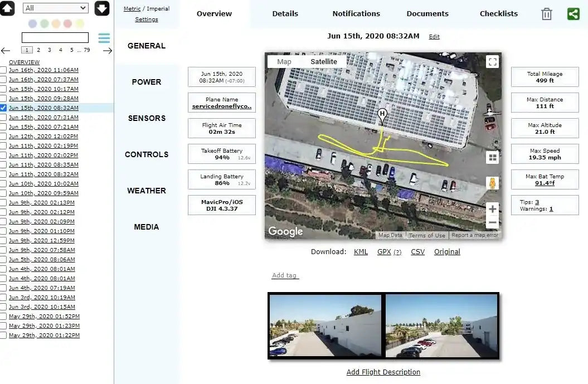Download the CSV file
The width and height of the screenshot is (588, 384).
[x=418, y=252]
